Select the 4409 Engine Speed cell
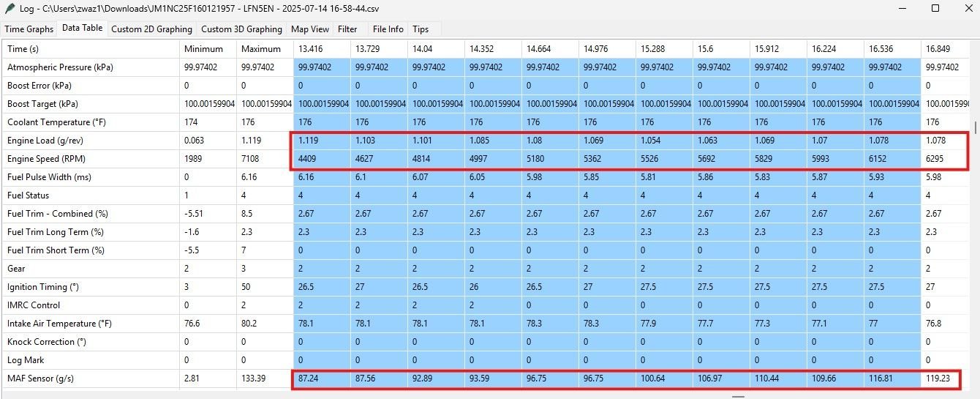This screenshot has width=980, height=399. pyautogui.click(x=309, y=159)
